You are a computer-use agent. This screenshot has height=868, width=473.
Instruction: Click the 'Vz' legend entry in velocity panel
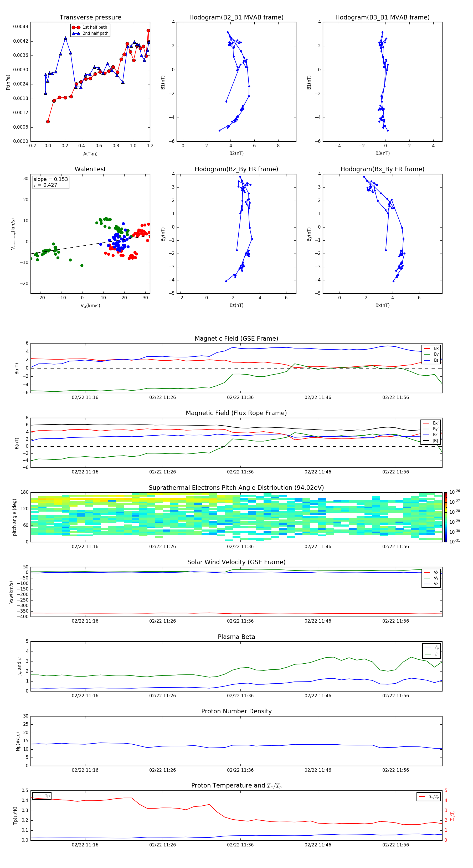coord(431,584)
